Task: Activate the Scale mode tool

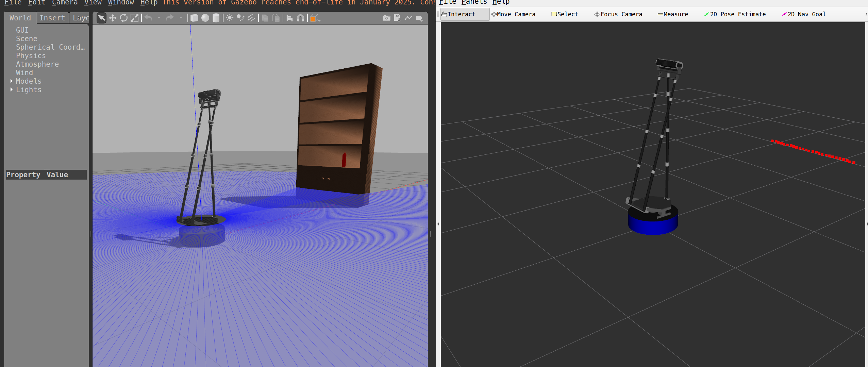Action: (x=134, y=18)
